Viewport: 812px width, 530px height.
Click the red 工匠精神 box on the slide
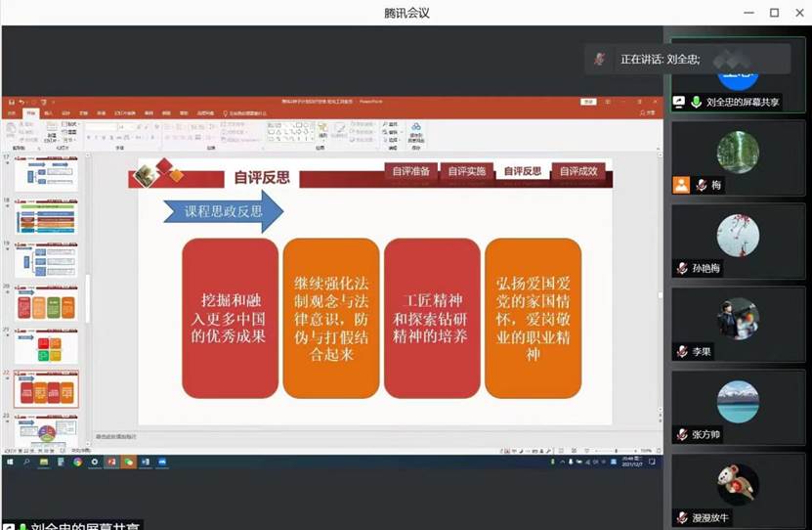tap(432, 318)
